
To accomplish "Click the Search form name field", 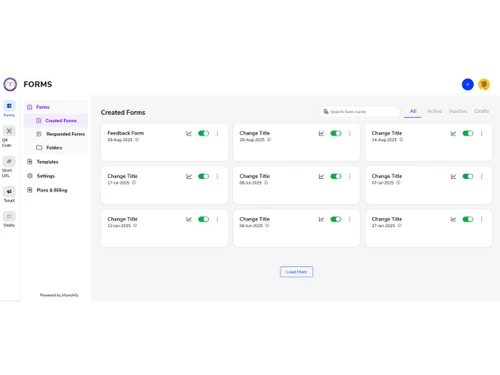I will click(359, 111).
